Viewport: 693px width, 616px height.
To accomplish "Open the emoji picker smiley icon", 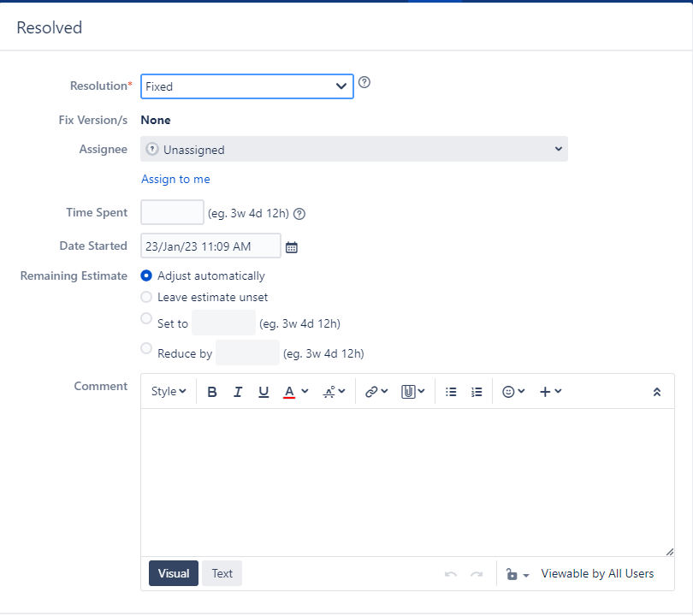I will [x=509, y=392].
